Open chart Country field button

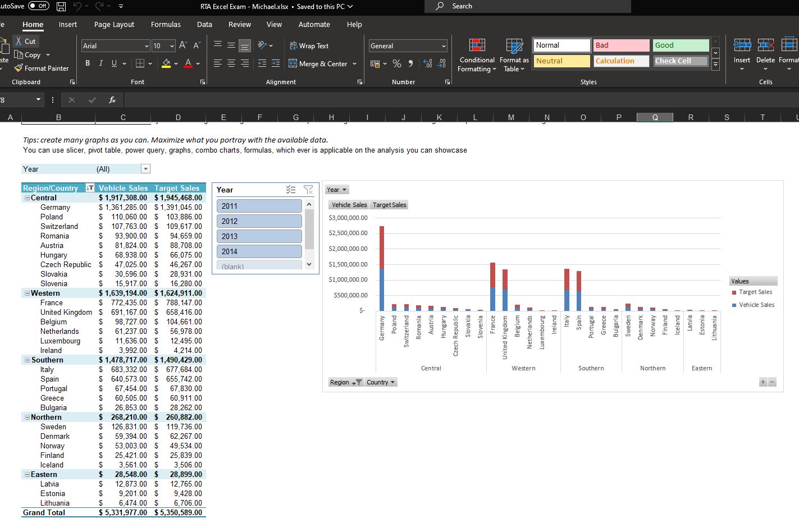coord(381,382)
